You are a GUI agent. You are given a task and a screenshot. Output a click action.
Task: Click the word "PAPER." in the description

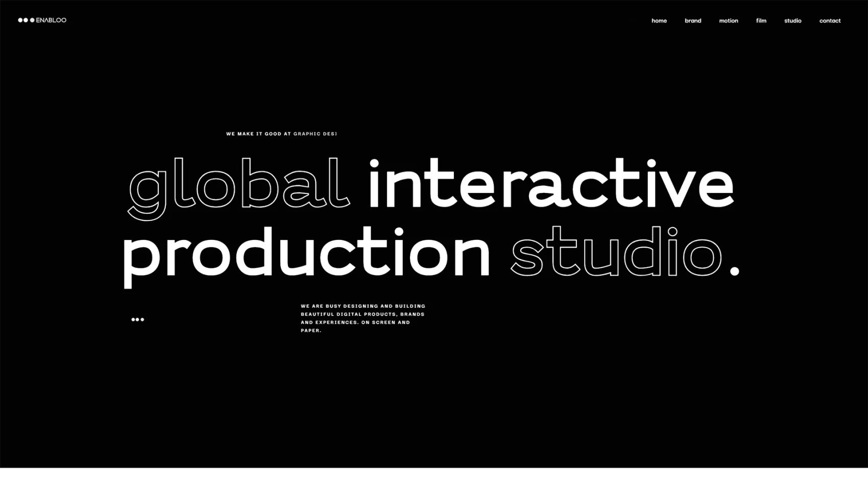pyautogui.click(x=311, y=331)
